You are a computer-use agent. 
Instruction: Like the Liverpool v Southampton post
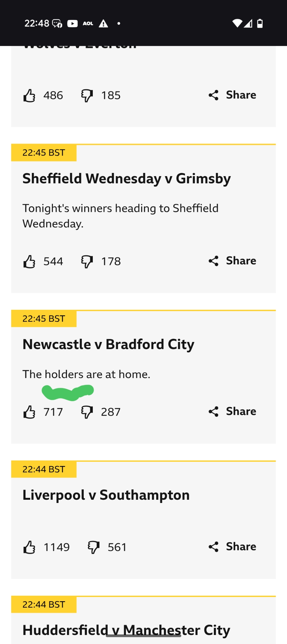[29, 547]
